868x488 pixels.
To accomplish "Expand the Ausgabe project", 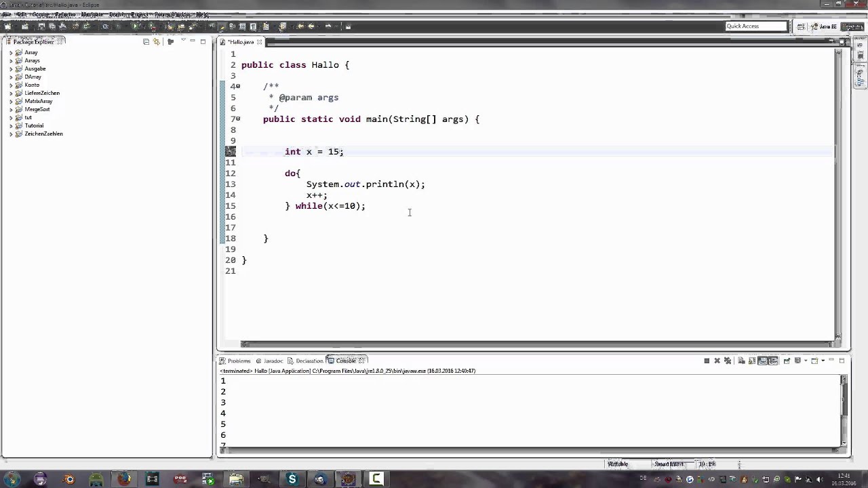I will [11, 68].
